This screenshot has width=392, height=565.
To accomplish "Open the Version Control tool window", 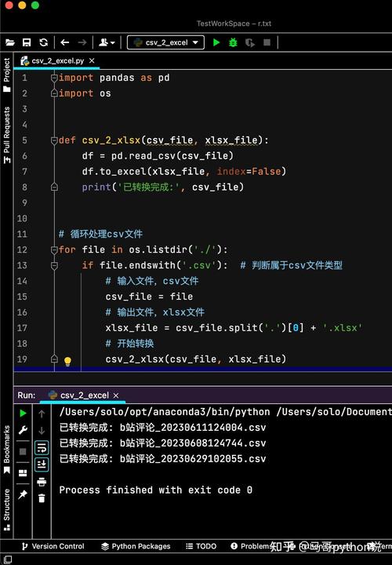I will click(53, 546).
